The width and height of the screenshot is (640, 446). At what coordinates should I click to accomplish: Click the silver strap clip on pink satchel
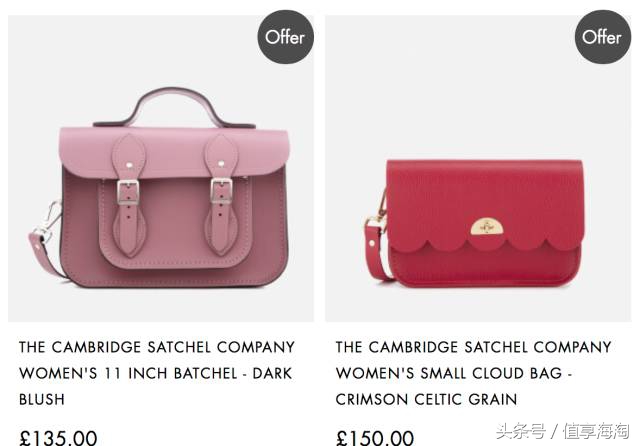click(x=50, y=222)
